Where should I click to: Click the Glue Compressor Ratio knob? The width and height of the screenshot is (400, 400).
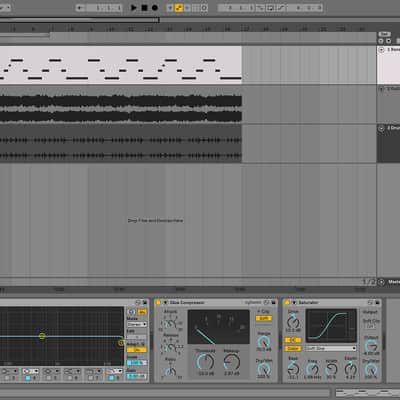click(x=170, y=372)
